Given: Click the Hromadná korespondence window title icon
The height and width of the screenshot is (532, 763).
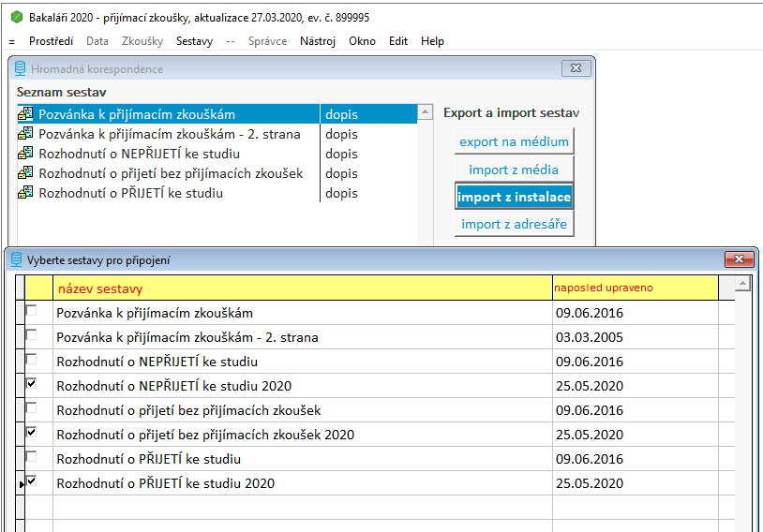Looking at the screenshot, I should [20, 68].
